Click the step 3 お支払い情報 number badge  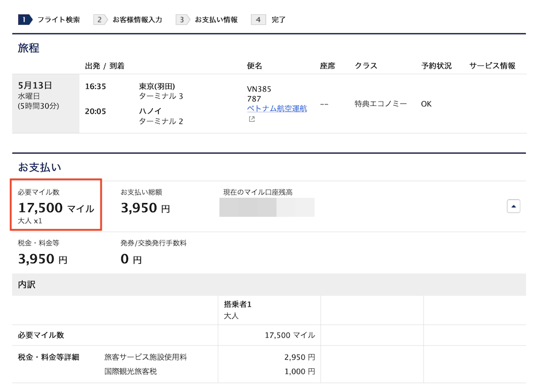click(x=181, y=19)
